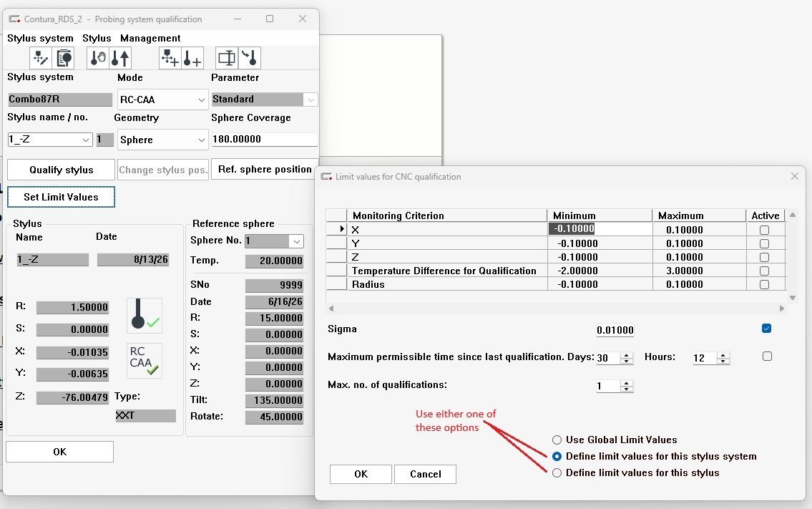Select Define limit values for this stylus system
812x509 pixels.
point(557,457)
